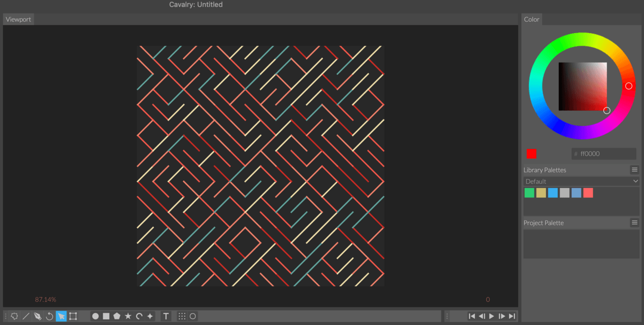Viewport: 644px width, 325px height.
Task: Select the Line tool
Action: tap(25, 316)
